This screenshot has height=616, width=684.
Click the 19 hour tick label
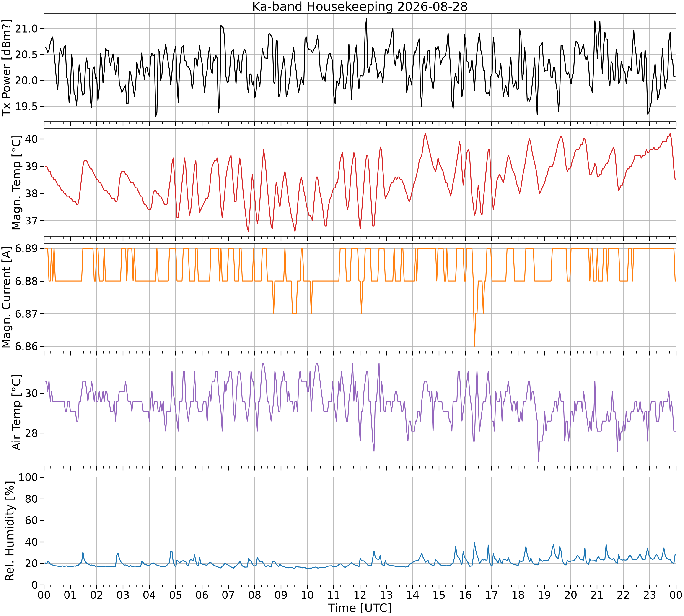(x=544, y=595)
